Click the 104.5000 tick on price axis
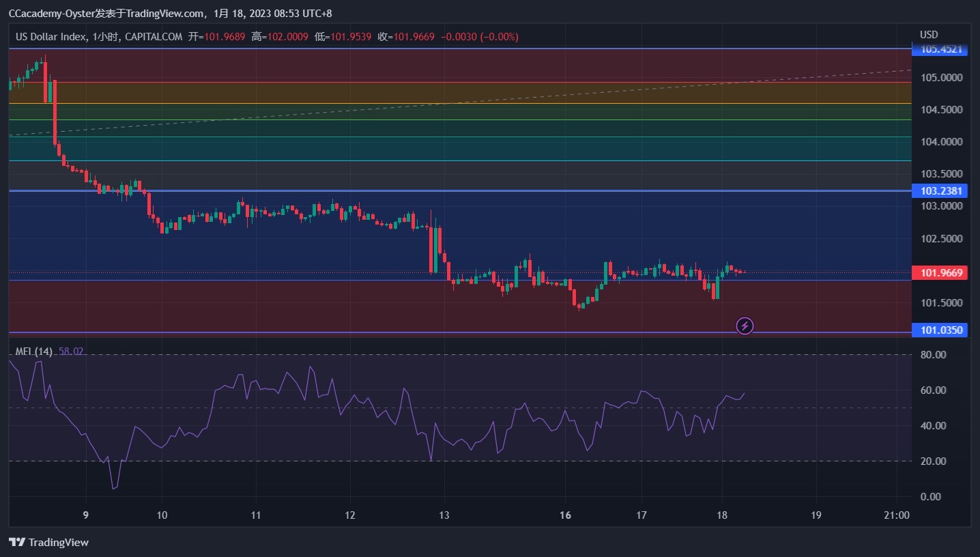This screenshot has height=557, width=980. [941, 110]
